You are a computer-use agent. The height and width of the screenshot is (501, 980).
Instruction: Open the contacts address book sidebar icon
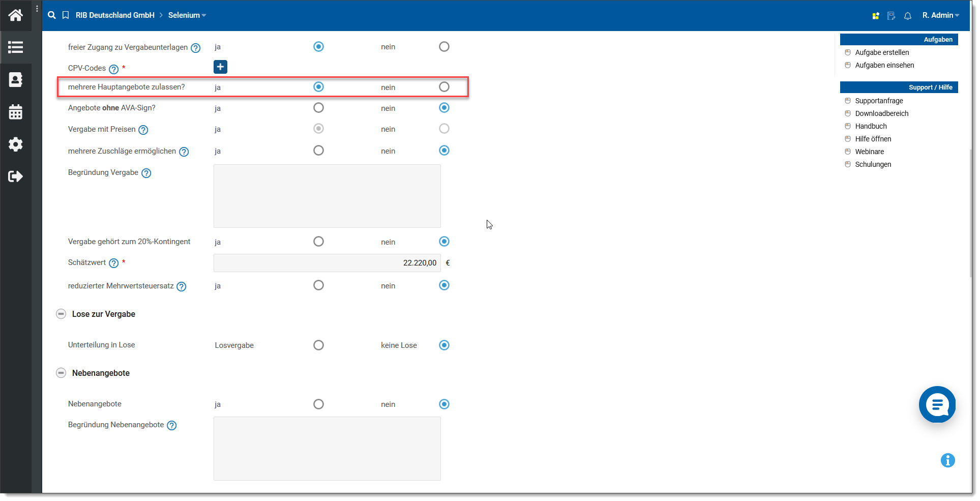click(x=15, y=80)
